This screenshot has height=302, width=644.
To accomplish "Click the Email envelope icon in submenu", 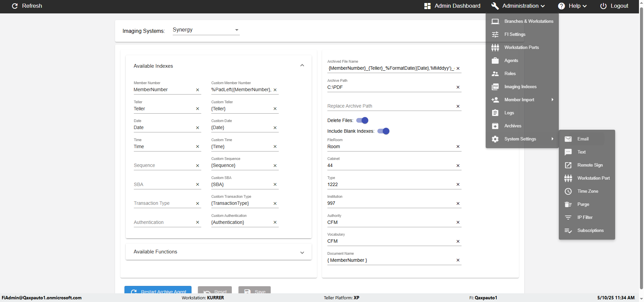I will (x=568, y=139).
